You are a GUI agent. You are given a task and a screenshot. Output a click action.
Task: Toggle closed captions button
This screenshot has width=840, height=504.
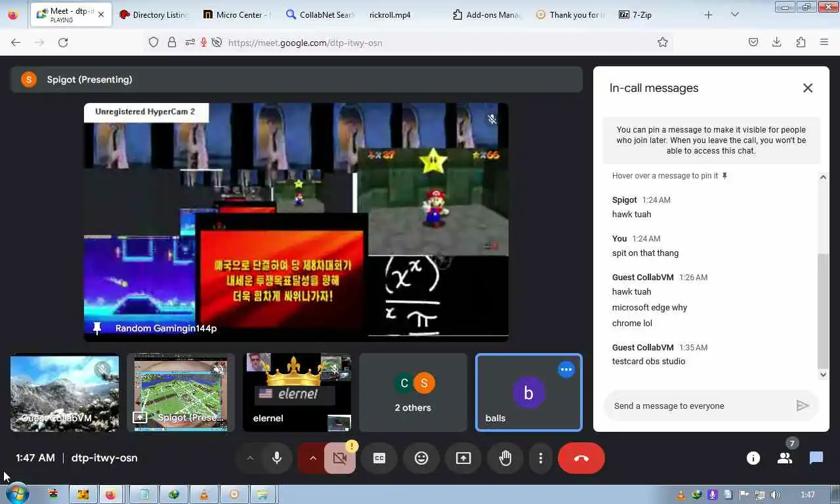pyautogui.click(x=379, y=458)
